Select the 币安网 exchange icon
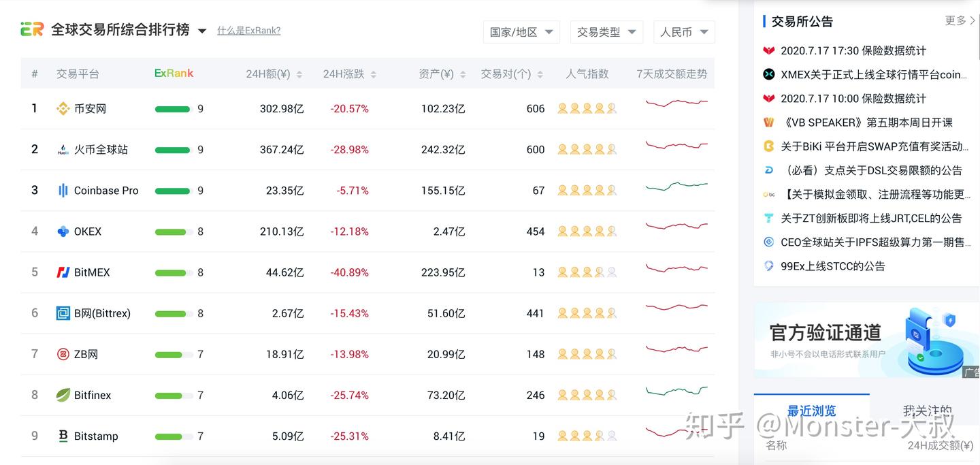Screen dimensions: 980x465 63,108
